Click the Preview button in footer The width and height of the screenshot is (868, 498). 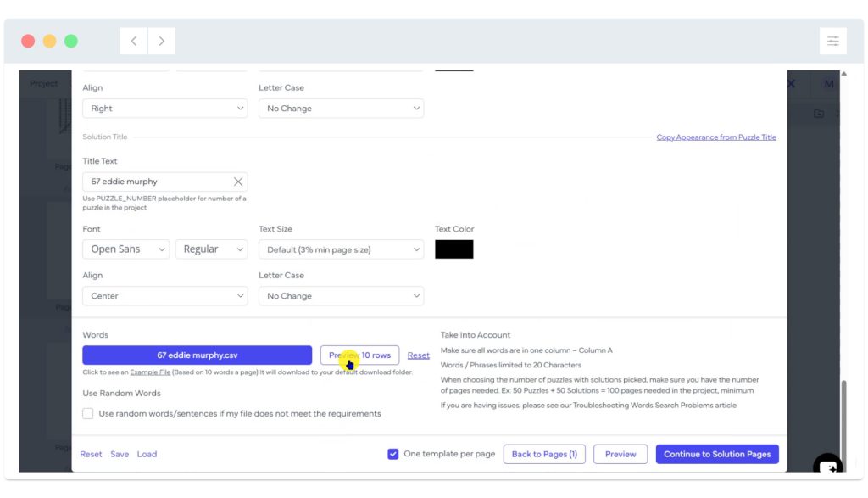pos(620,454)
